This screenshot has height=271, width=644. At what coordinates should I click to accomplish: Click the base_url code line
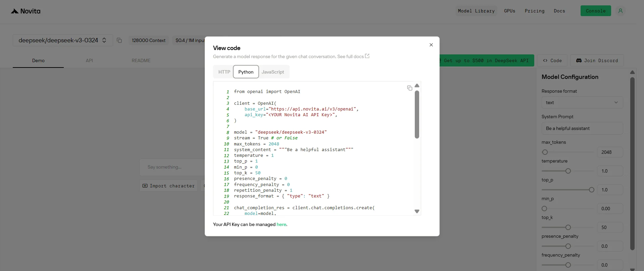pyautogui.click(x=301, y=109)
